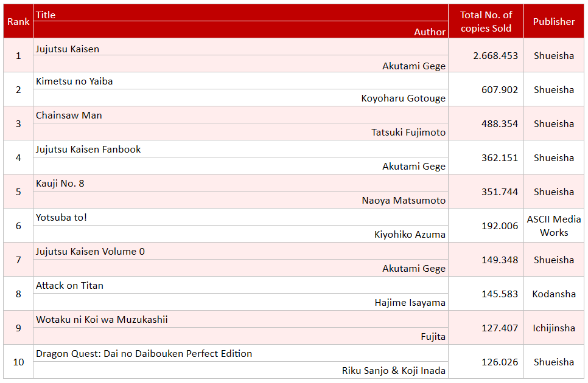
Task: Click the title Kimetsu no Yaiba
Action: [74, 81]
